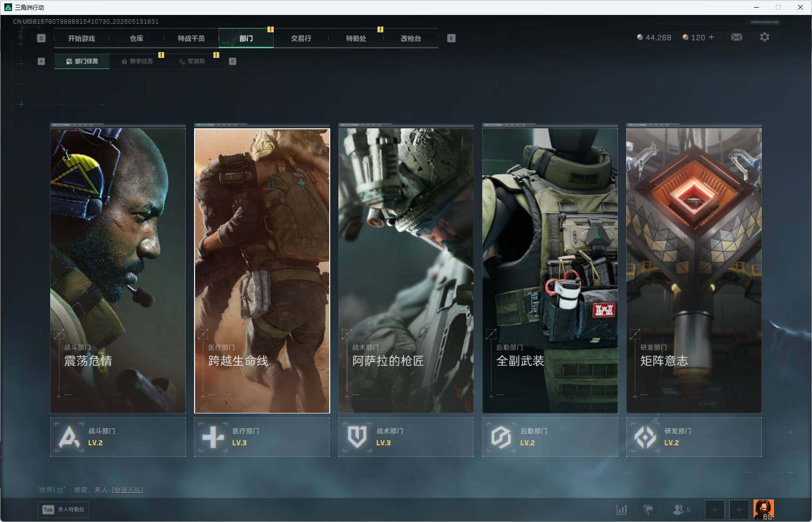This screenshot has width=812, height=522.
Task: Open the 特勤处 top tab
Action: click(x=356, y=38)
